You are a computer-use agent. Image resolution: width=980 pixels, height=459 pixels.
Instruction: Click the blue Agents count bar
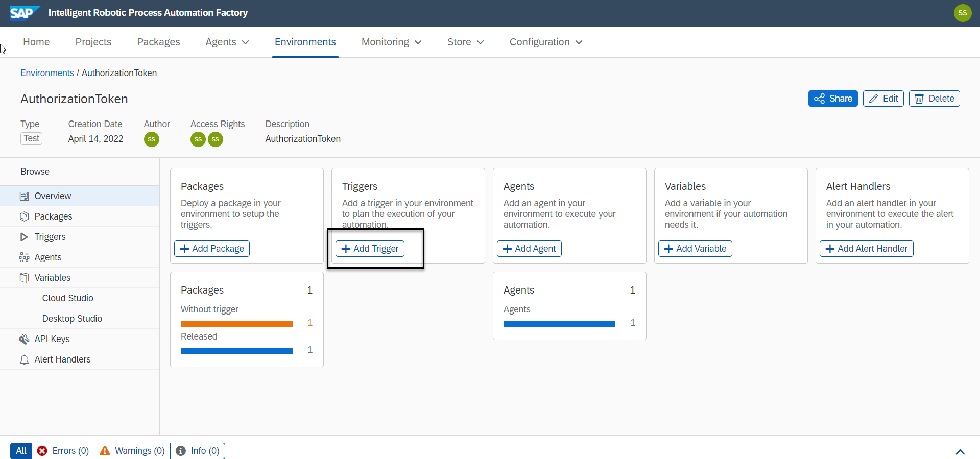559,324
